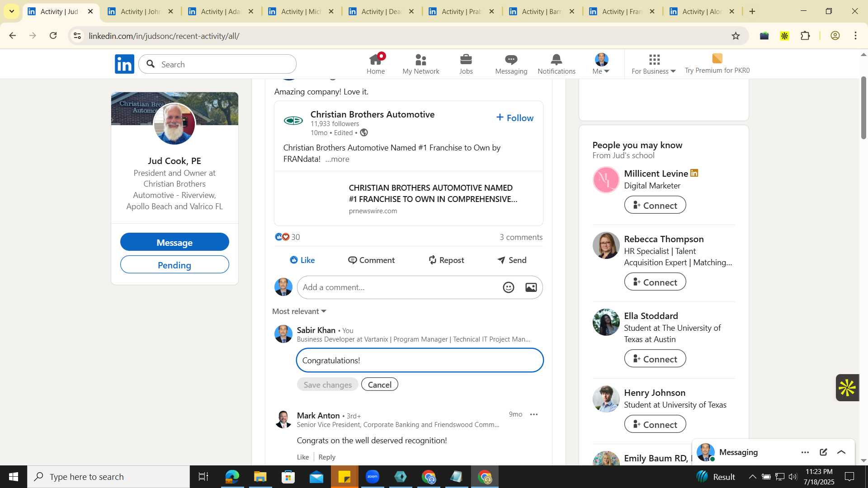Image resolution: width=868 pixels, height=488 pixels.
Task: Open a new browser tab
Action: pos(752,11)
